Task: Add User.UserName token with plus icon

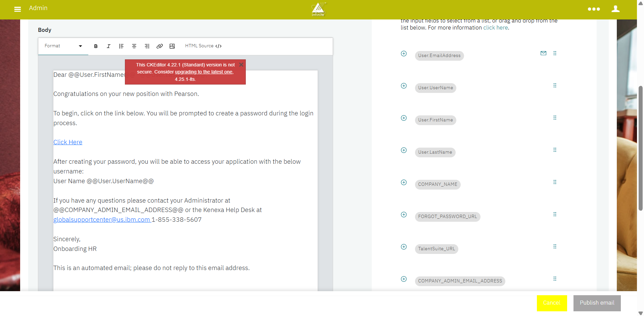Action: tap(404, 86)
